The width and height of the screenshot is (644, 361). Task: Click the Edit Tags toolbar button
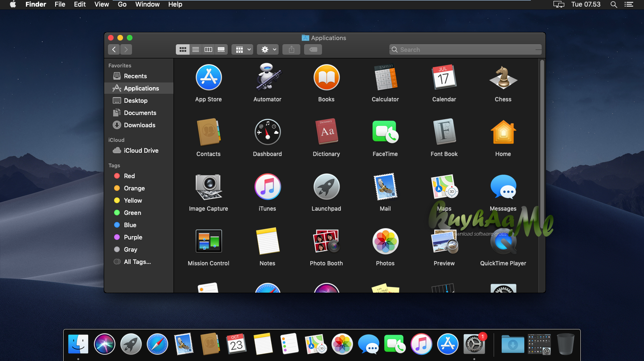(x=313, y=49)
